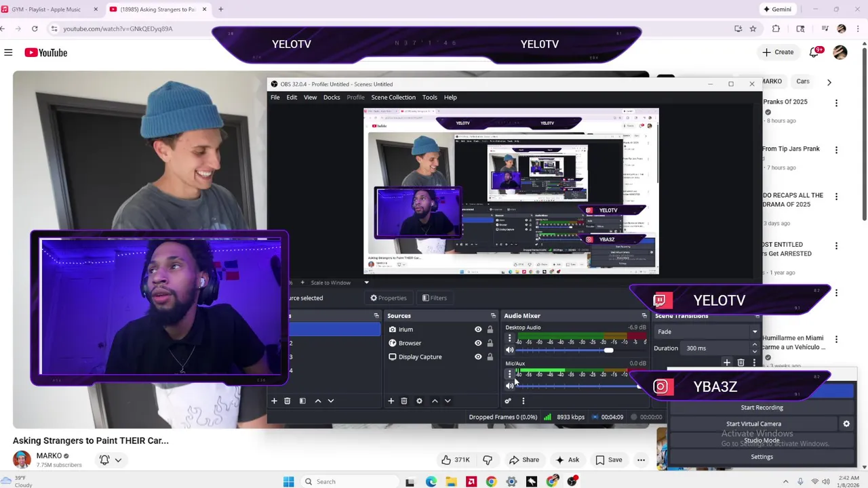The width and height of the screenshot is (868, 488).
Task: Lock the Display Capture source
Action: [490, 357]
